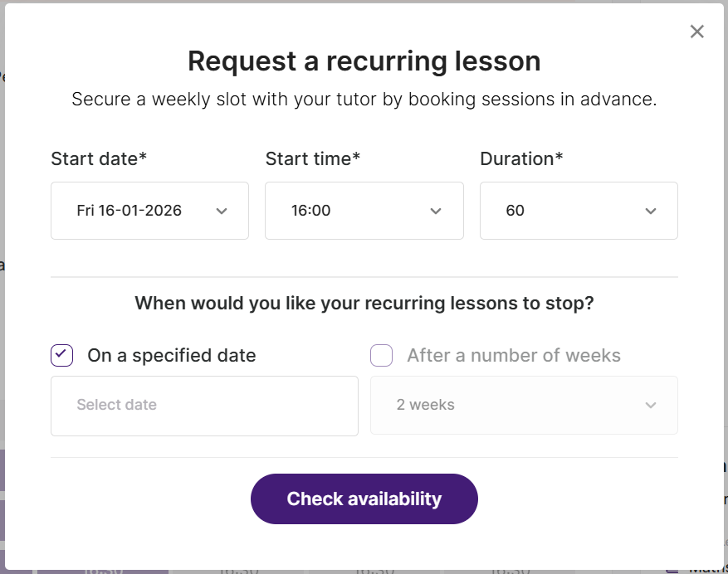
Task: Click the chevron arrow beside 2 weeks
Action: click(651, 405)
